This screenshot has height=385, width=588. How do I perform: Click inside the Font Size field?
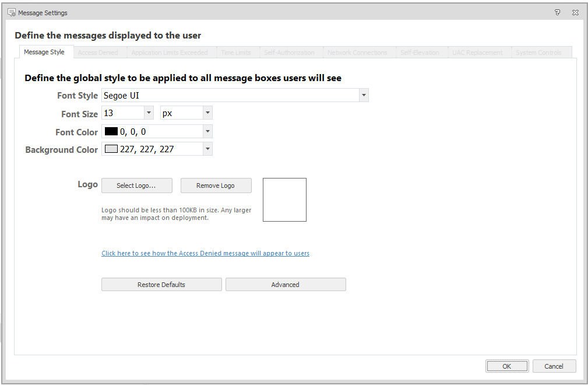pos(122,112)
